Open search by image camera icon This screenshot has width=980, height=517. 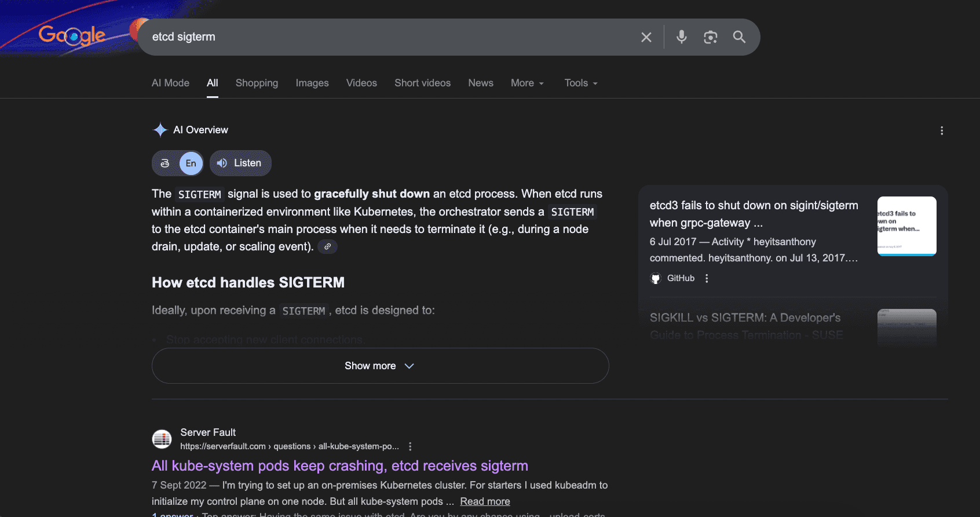click(x=711, y=37)
